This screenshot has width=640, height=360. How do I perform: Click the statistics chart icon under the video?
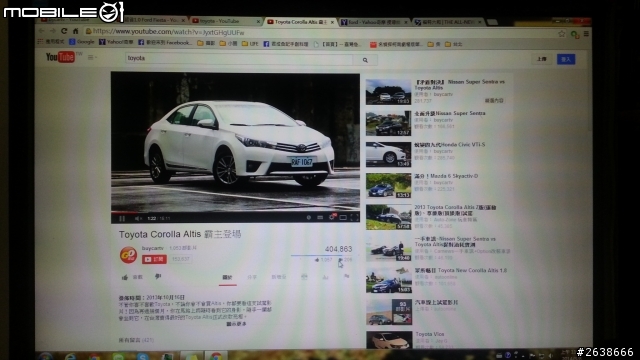(x=325, y=277)
